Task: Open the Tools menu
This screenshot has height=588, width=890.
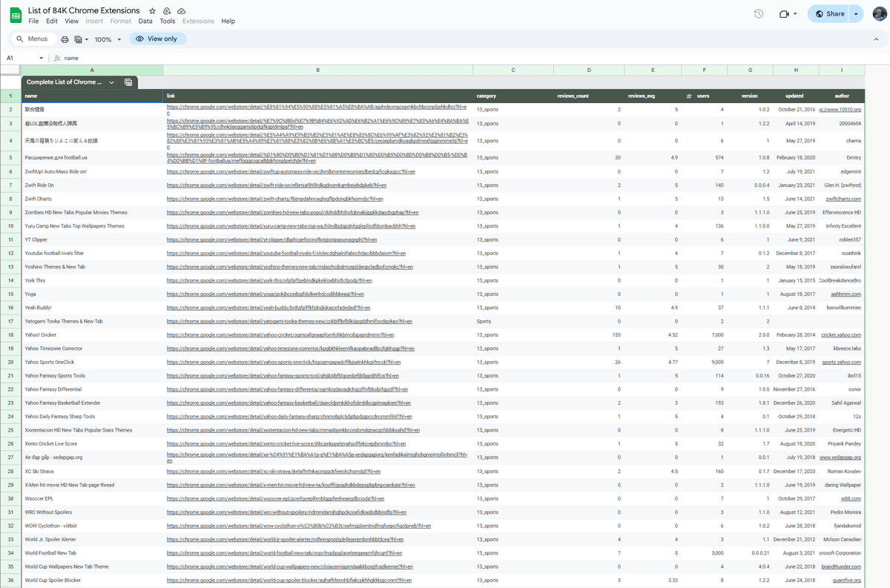Action: (x=168, y=22)
